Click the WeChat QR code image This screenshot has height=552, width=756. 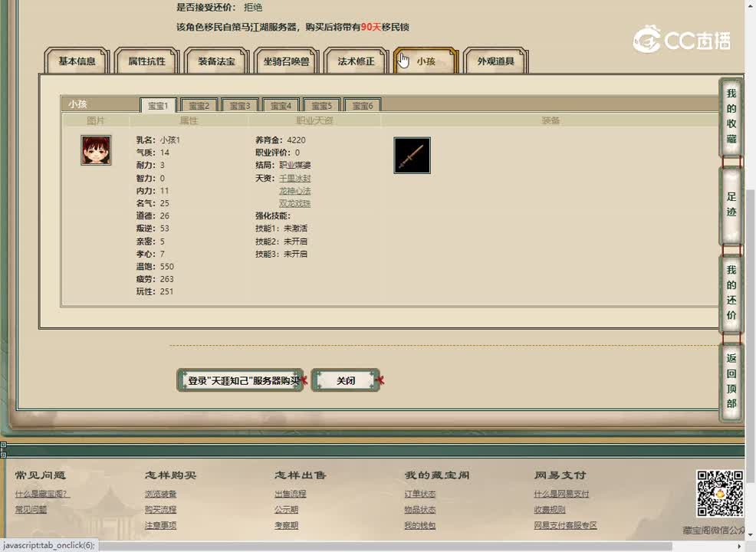click(x=719, y=494)
